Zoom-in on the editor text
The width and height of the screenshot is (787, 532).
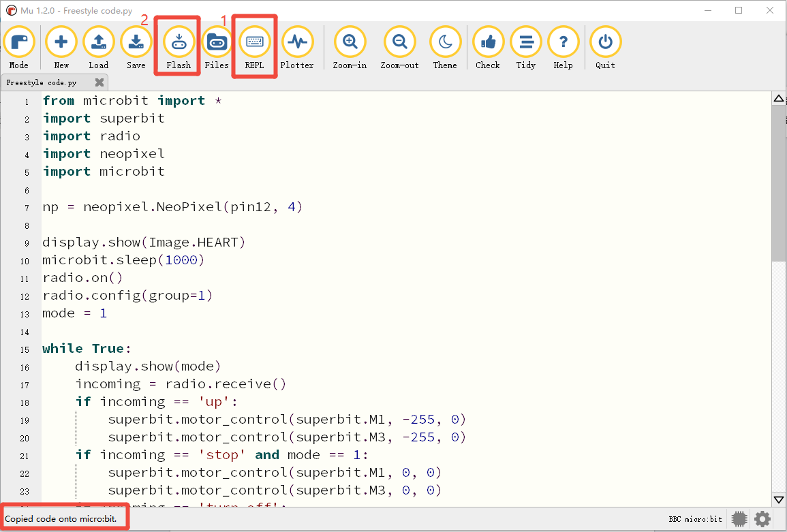[350, 48]
